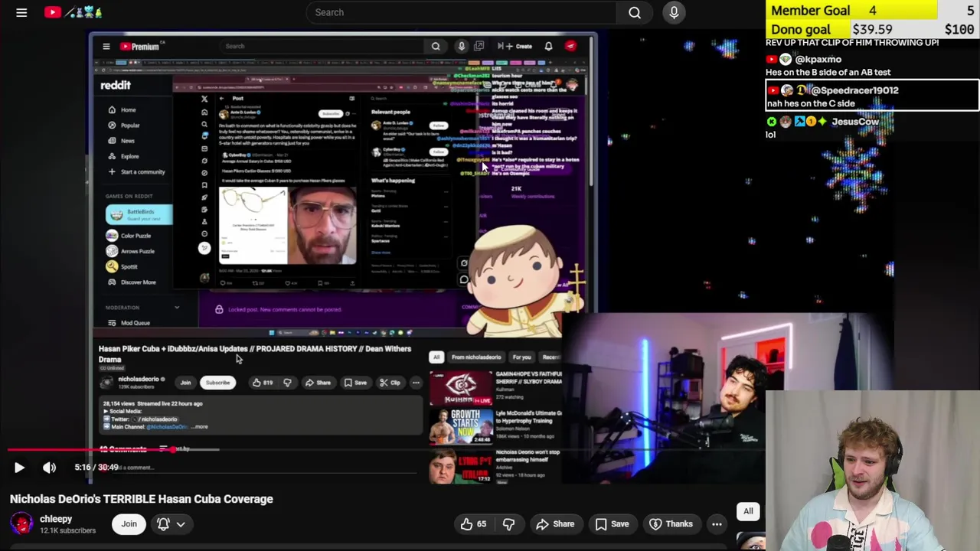Collapse the MODERATION section chevron
The width and height of the screenshot is (980, 551).
(x=177, y=308)
